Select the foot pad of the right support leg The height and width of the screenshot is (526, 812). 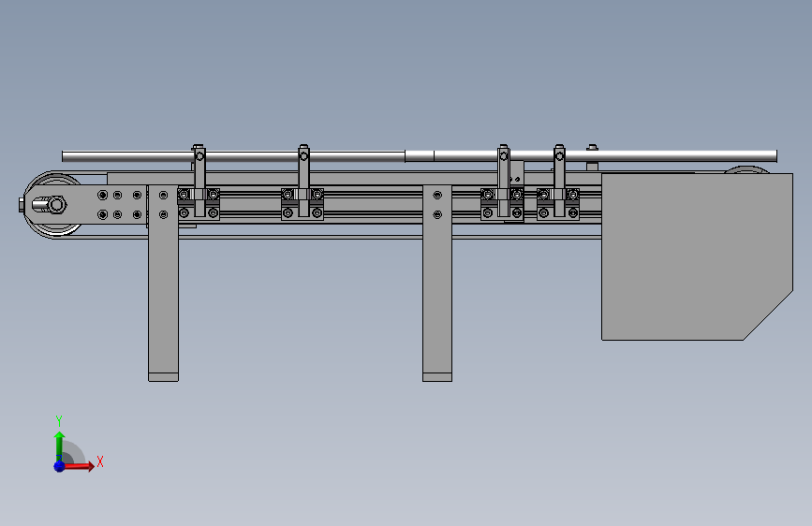tap(437, 377)
